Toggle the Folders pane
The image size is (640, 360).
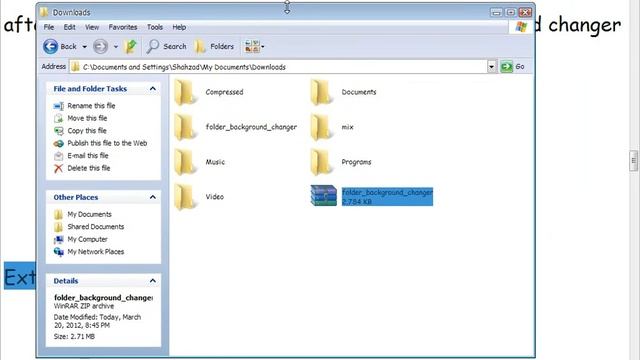(214, 47)
